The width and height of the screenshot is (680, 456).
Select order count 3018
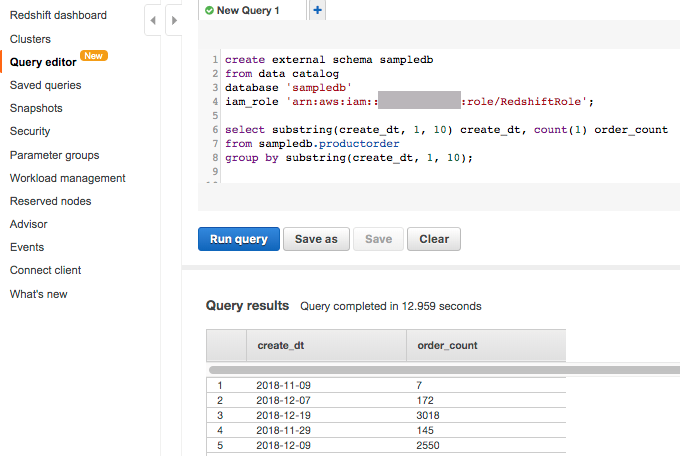428,415
